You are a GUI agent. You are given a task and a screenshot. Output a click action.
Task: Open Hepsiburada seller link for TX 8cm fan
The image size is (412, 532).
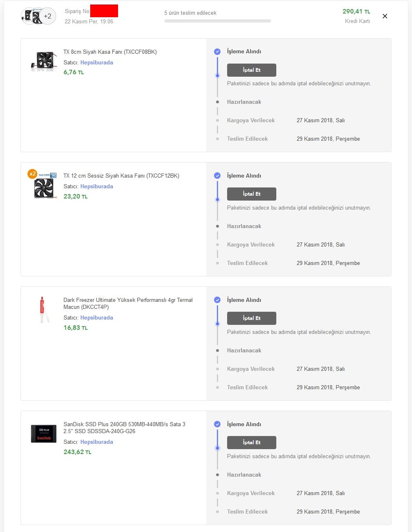coord(96,63)
